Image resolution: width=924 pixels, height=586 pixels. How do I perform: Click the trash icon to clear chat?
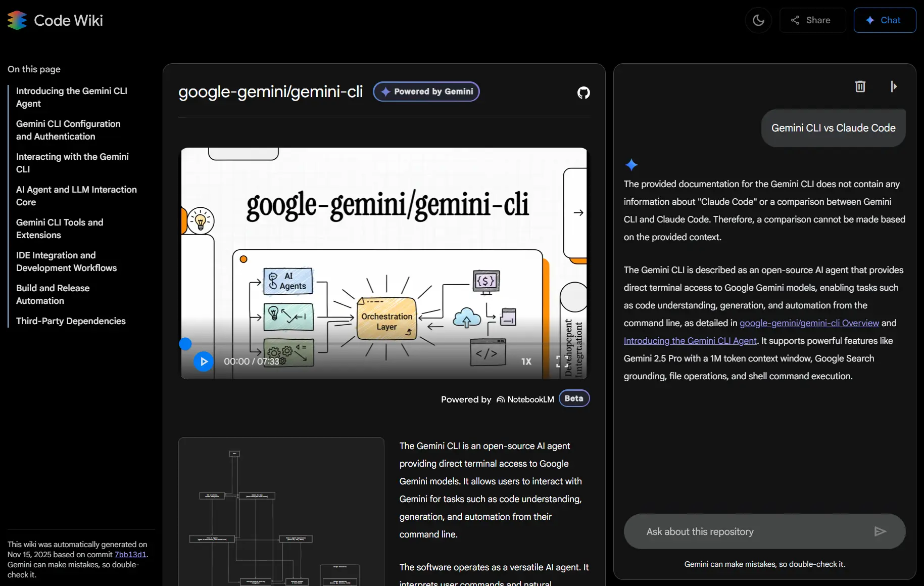tap(860, 86)
